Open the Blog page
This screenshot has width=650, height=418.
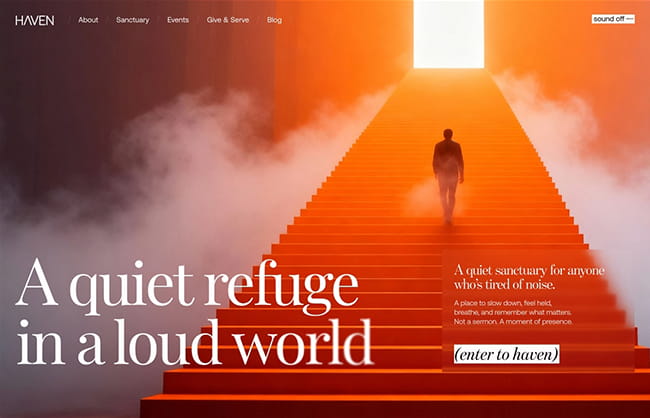coord(274,20)
